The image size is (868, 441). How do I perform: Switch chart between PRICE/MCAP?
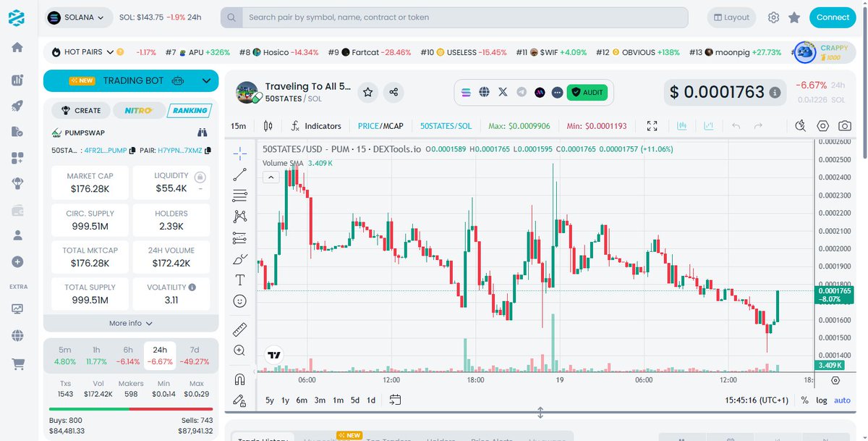click(380, 126)
